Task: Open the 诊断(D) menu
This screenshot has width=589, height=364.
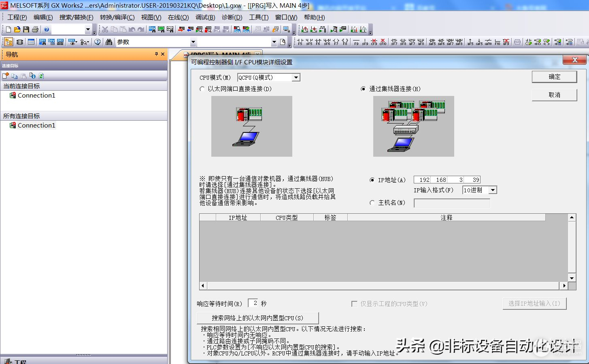Action: coord(232,17)
